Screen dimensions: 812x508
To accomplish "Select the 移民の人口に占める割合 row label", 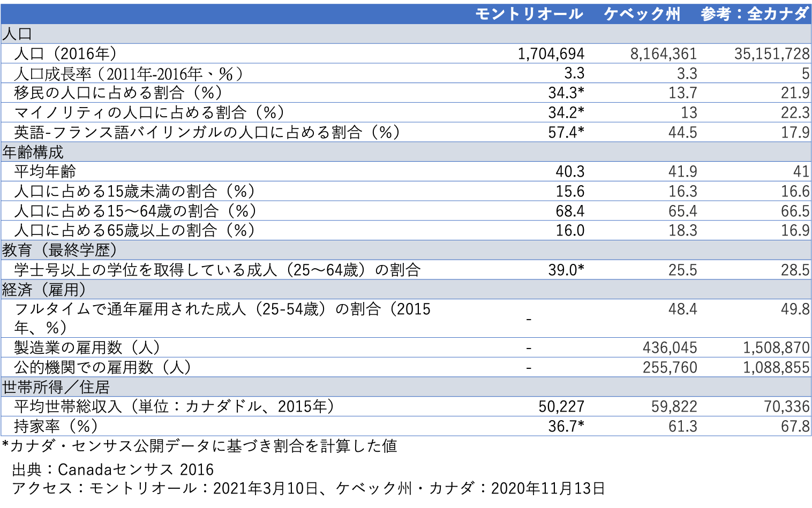I will tap(118, 93).
